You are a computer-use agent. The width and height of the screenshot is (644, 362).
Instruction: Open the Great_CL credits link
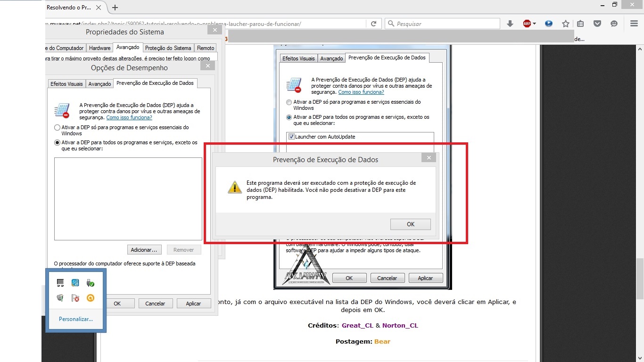tap(357, 325)
